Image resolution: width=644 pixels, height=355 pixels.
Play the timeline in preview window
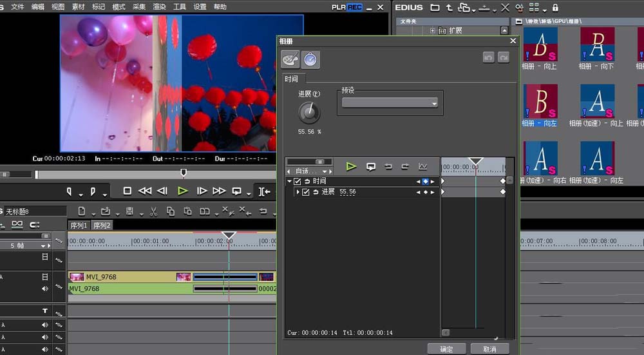[183, 191]
